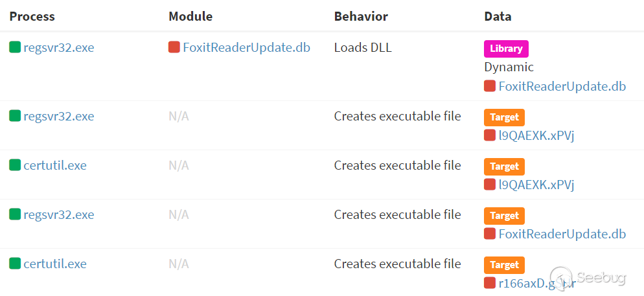Click the Target badge in second row

point(504,117)
